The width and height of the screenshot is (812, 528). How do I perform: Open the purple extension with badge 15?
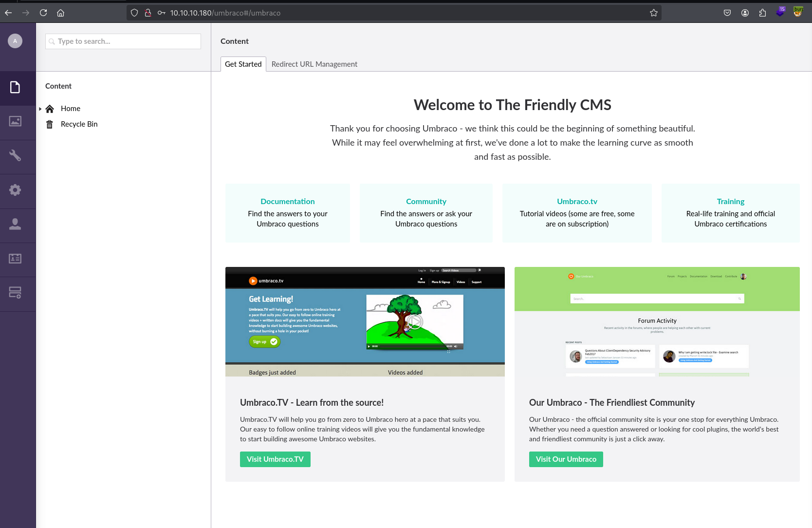(780, 12)
